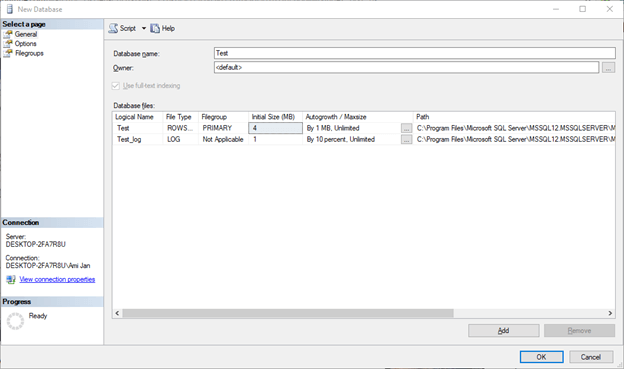Image resolution: width=624 pixels, height=369 pixels.
Task: Select the ROWS file type cell
Action: [x=180, y=128]
